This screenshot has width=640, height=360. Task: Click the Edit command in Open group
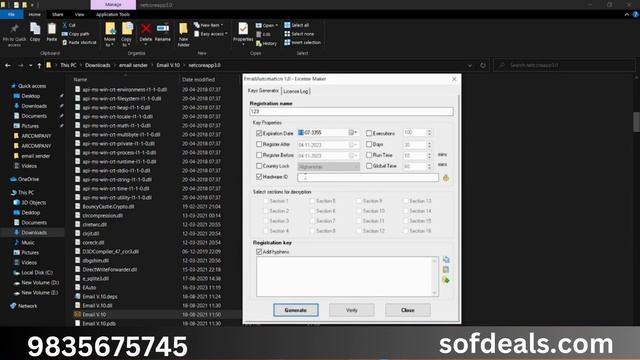[x=263, y=34]
